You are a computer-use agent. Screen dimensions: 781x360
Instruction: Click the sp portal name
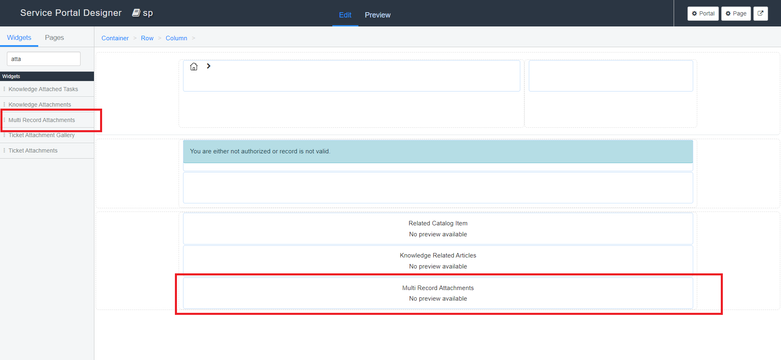pos(148,13)
